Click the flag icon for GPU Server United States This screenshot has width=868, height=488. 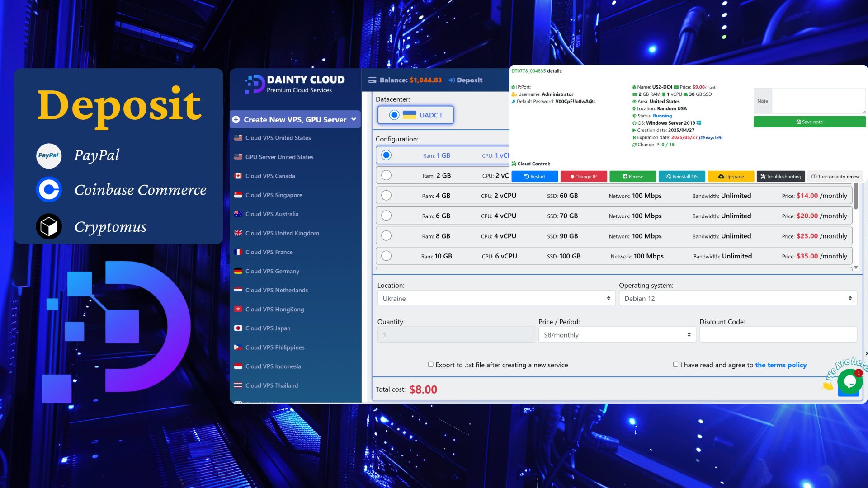click(x=238, y=157)
